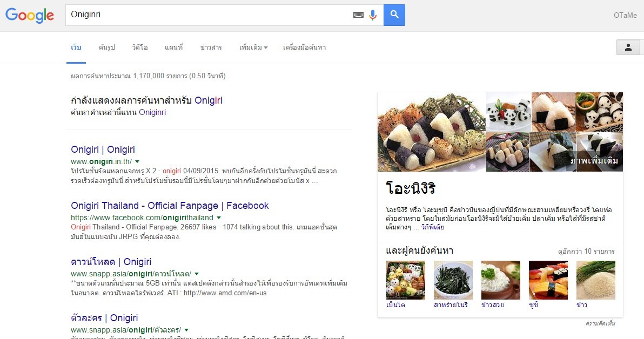Switch to the วิดีโอ tab

tap(139, 48)
